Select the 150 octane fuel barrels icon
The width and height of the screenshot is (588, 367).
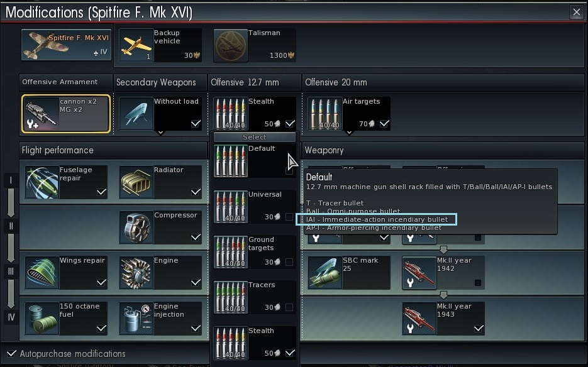42,319
